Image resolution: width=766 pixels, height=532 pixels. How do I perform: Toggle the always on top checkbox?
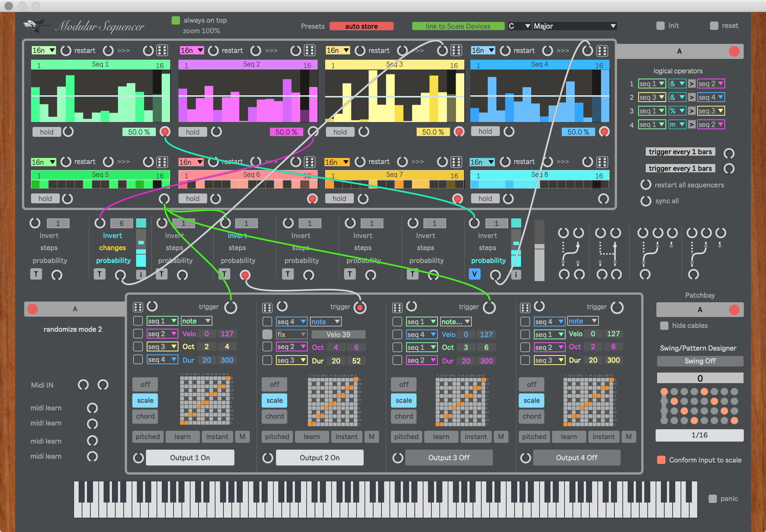pyautogui.click(x=176, y=20)
